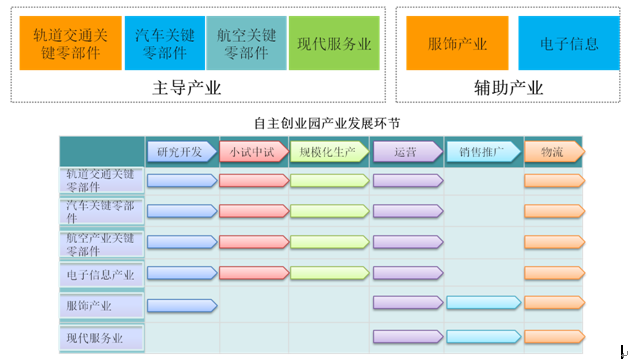The height and width of the screenshot is (363, 636).
Task: Select the blue 电子信息 box
Action: coord(569,43)
